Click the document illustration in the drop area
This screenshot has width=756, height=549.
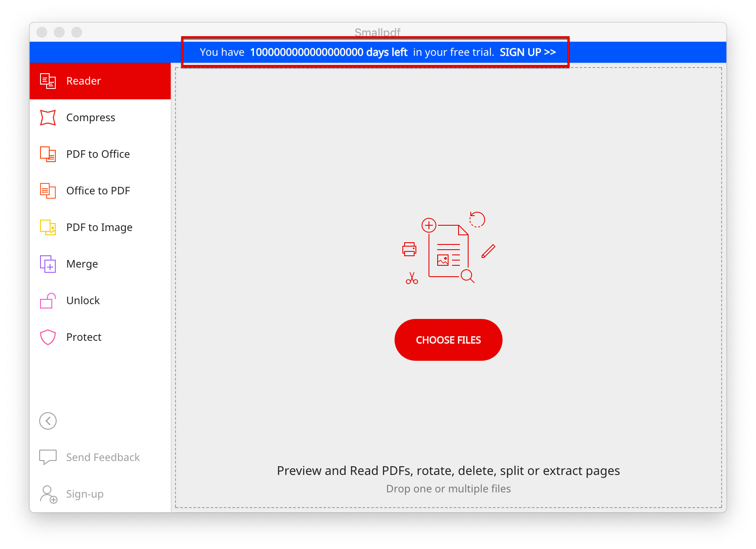449,251
